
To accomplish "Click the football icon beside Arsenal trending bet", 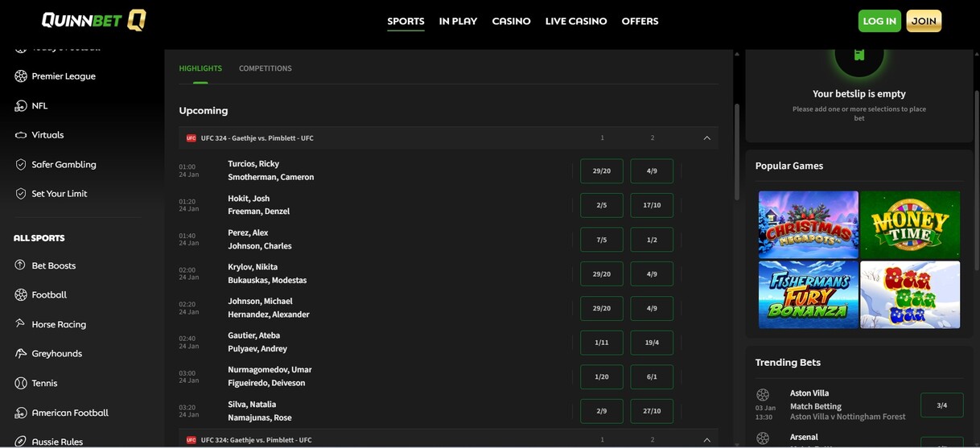I will coord(763,438).
